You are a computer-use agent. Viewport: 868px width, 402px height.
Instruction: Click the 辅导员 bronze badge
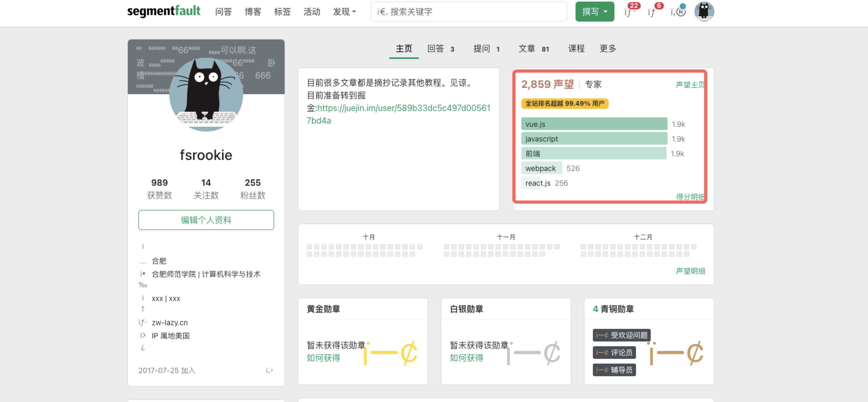click(x=614, y=370)
